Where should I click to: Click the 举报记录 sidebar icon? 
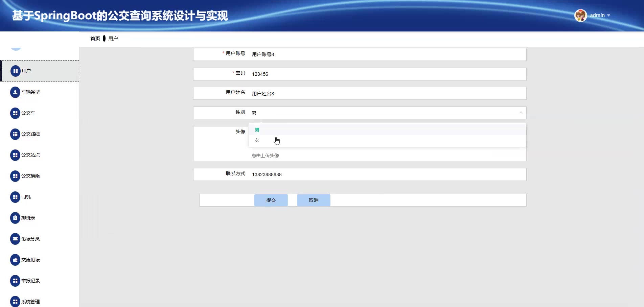(15, 281)
